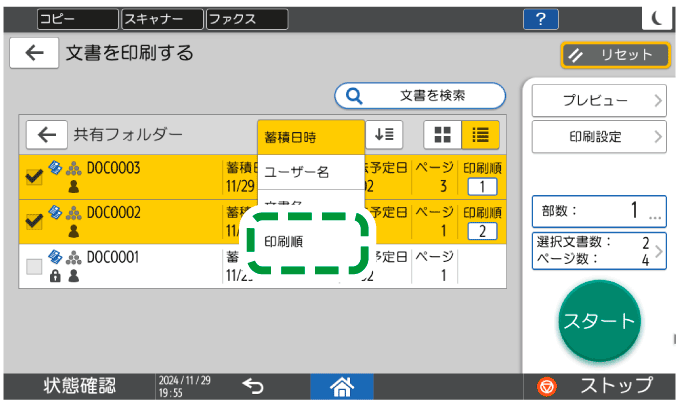Check the DOC0001 checkbox
The width and height of the screenshot is (683, 404).
[x=34, y=266]
